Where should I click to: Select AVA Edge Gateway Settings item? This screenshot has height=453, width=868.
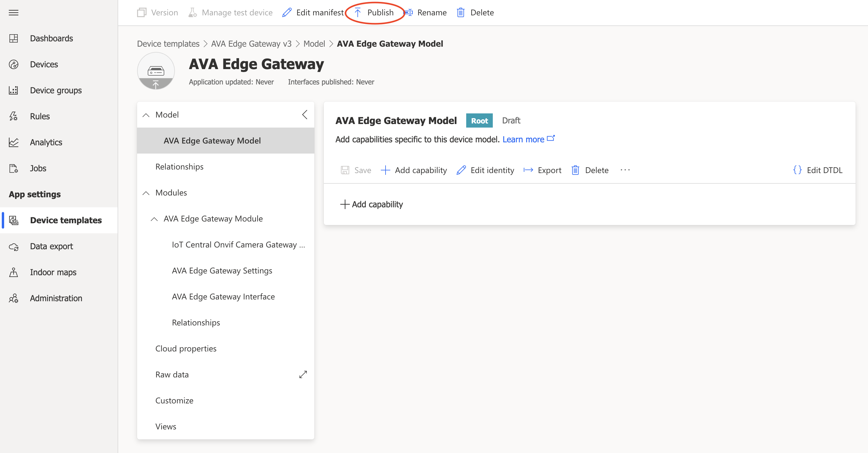(x=222, y=271)
